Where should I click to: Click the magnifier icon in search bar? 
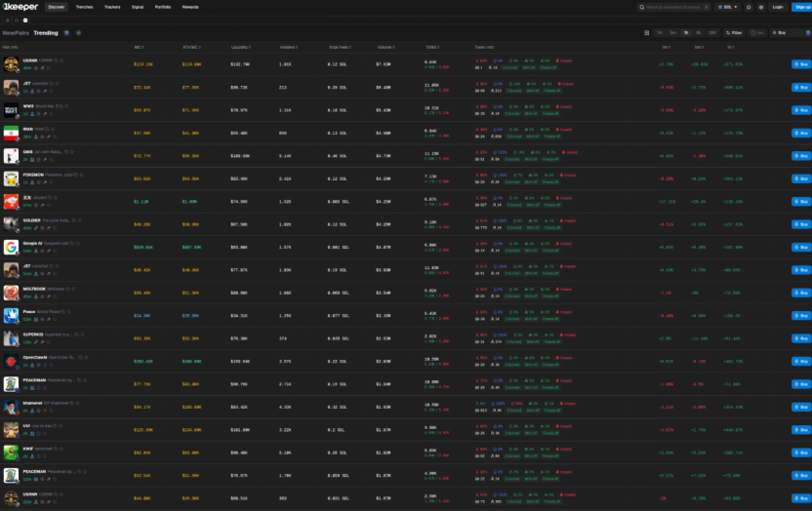(x=641, y=7)
